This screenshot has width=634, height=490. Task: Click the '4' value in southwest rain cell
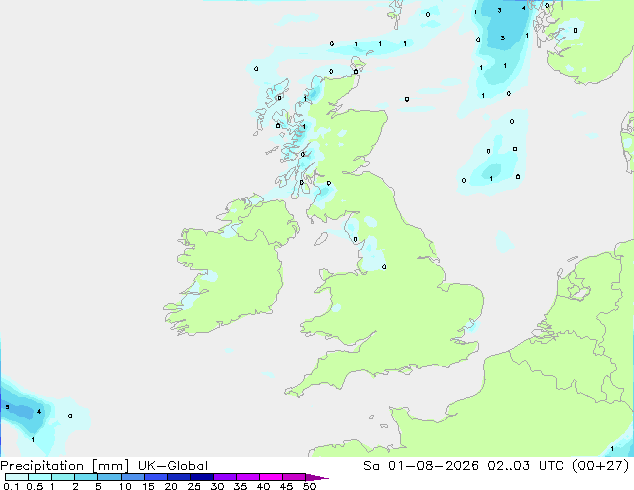tap(39, 412)
